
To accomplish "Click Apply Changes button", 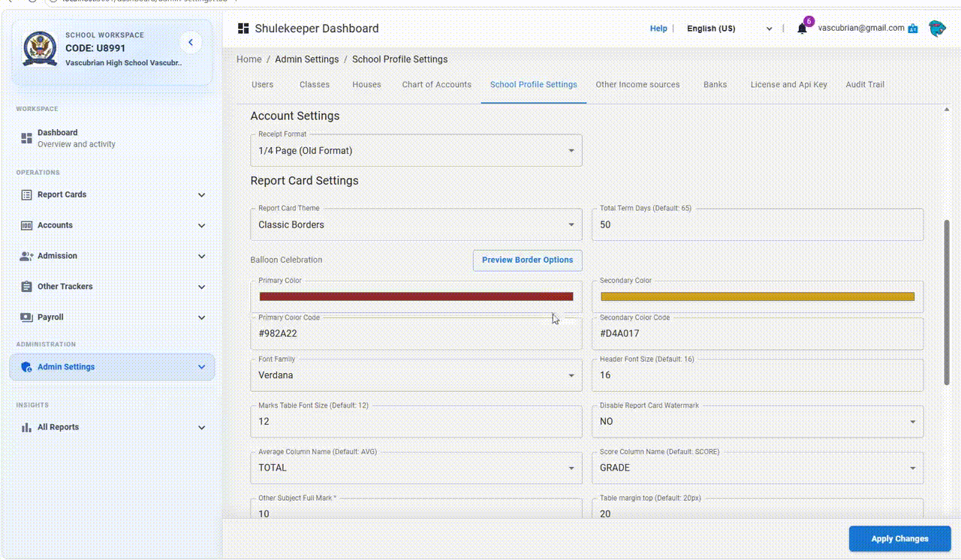I will pos(900,538).
